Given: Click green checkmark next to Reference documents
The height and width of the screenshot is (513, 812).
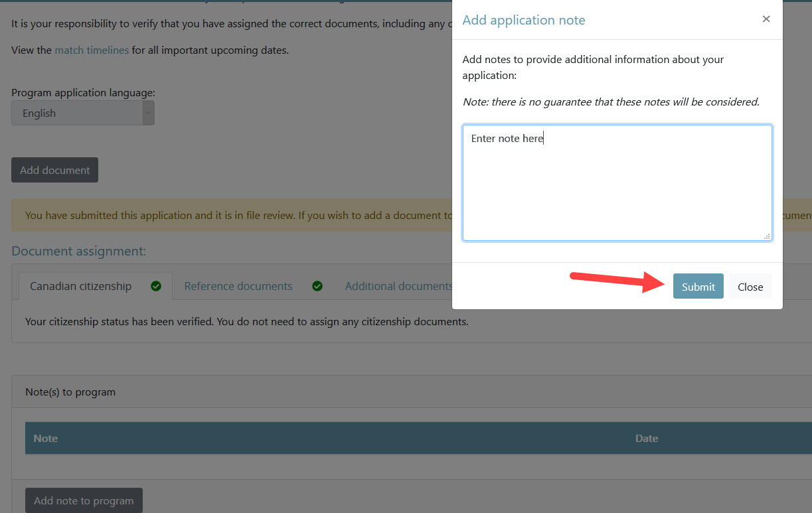Looking at the screenshot, I should click(x=317, y=286).
